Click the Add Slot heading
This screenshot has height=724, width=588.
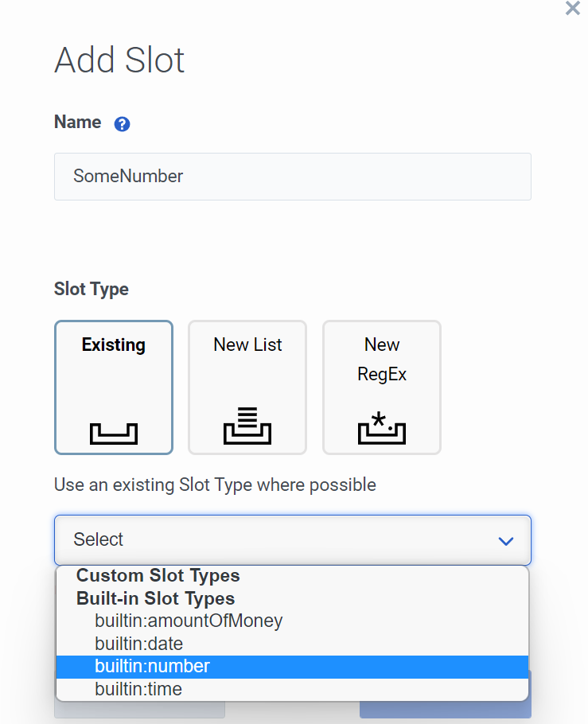tap(119, 60)
